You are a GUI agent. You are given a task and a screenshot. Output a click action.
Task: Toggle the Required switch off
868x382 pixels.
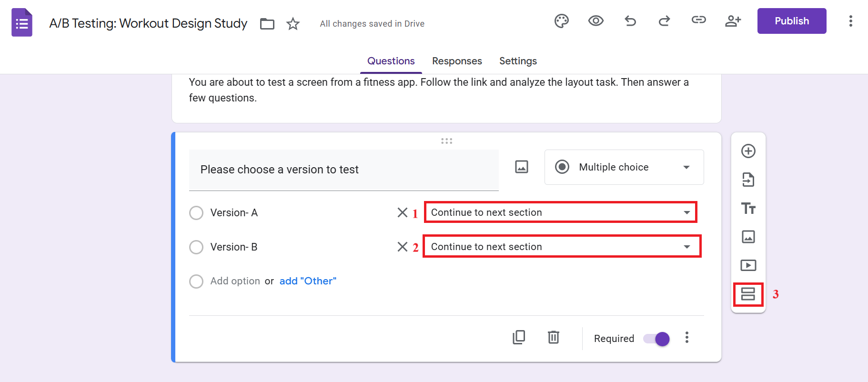pyautogui.click(x=656, y=339)
